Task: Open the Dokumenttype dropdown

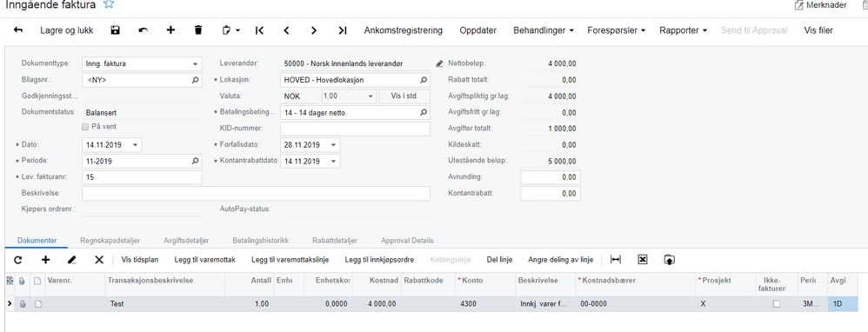Action: pyautogui.click(x=196, y=64)
